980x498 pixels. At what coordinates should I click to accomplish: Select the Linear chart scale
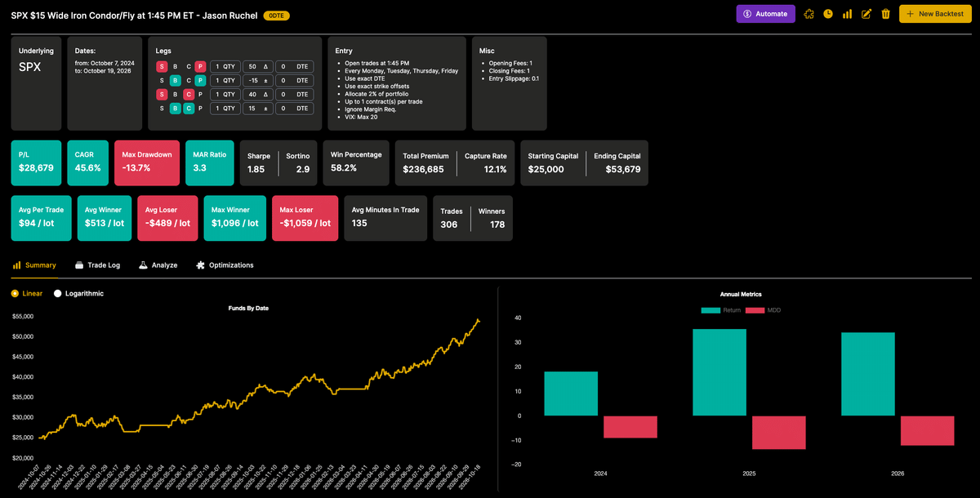click(x=27, y=293)
